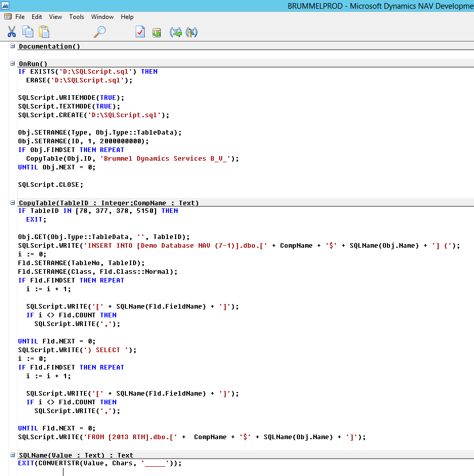Click the variables icon with pencil
The image size is (474, 476).
tap(191, 32)
